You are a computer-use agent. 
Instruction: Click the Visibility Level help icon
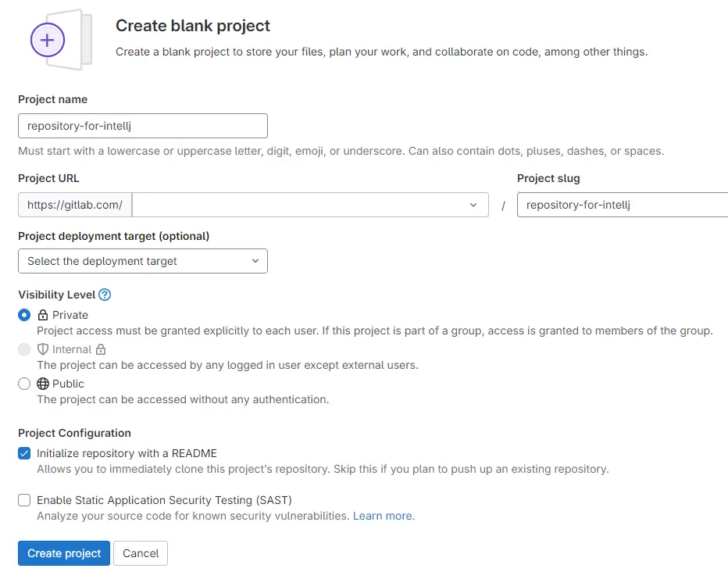pos(105,295)
